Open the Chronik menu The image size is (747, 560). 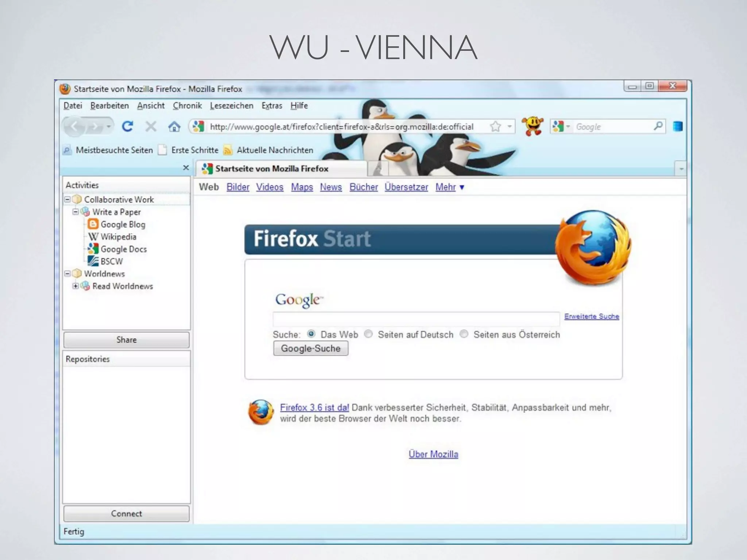pyautogui.click(x=187, y=106)
